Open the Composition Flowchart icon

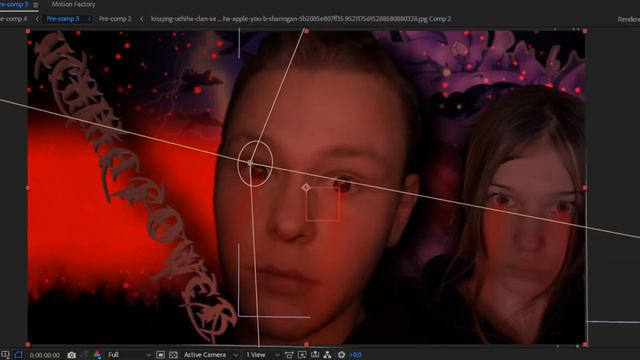point(327,355)
